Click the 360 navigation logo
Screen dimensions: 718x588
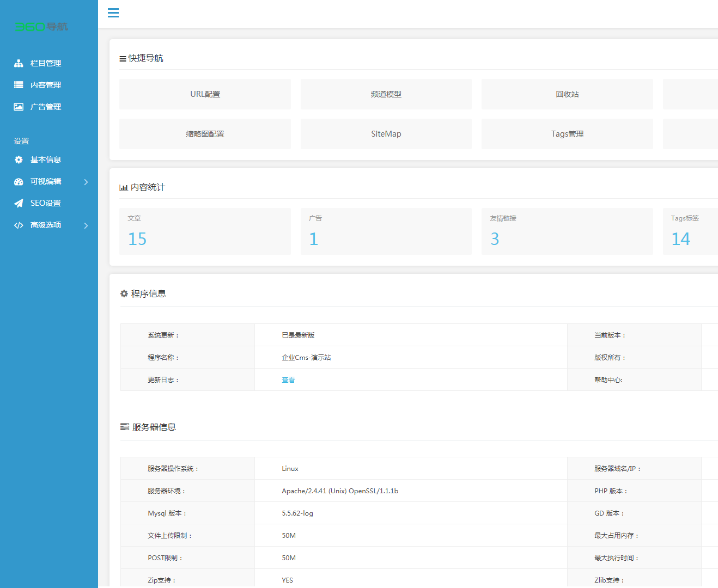pos(41,27)
